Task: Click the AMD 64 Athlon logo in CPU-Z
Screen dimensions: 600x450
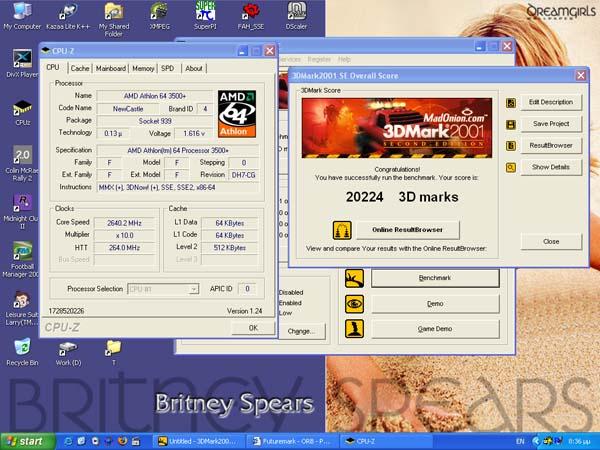Action: (237, 114)
